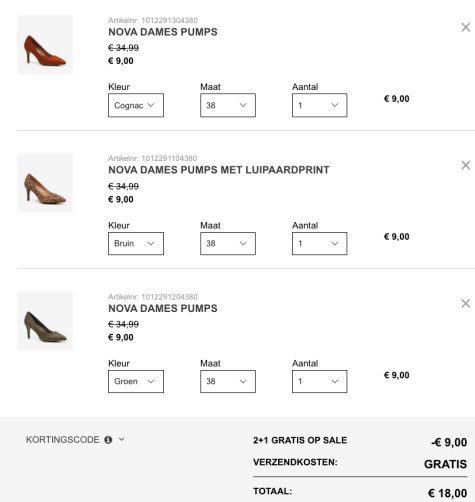Open the Cognac Kleur dropdown
This screenshot has height=502, width=475.
(136, 105)
